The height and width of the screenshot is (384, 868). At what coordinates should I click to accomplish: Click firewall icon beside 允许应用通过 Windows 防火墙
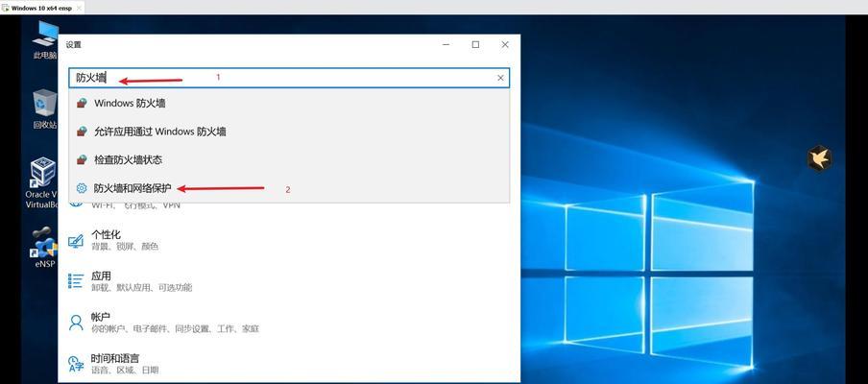82,132
